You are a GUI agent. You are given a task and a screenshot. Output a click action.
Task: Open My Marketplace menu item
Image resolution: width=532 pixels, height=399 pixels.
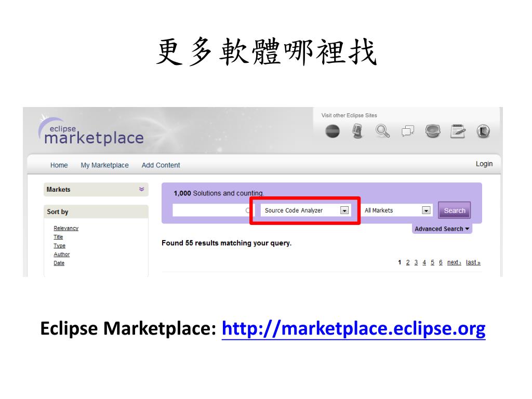tap(104, 165)
